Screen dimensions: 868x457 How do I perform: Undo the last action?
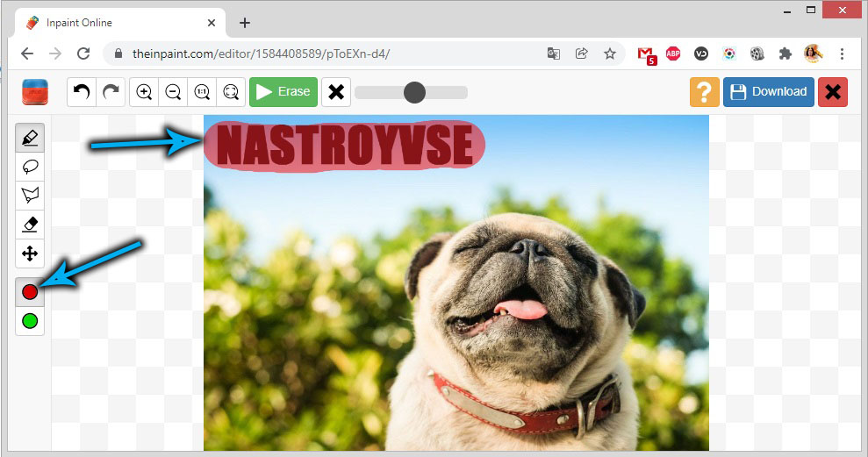click(x=82, y=92)
